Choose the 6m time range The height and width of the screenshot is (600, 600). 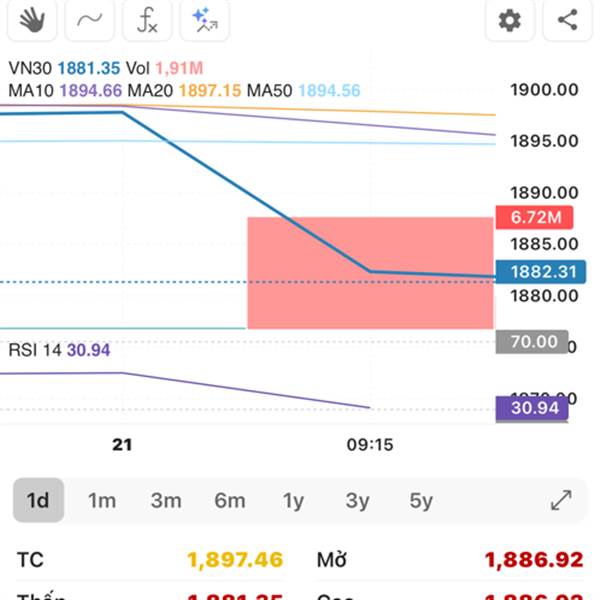click(x=230, y=501)
